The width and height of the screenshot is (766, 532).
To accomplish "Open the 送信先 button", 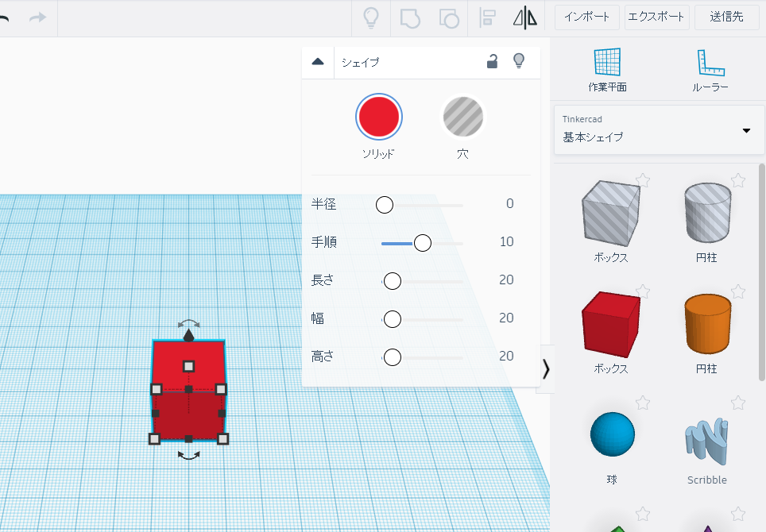I will click(726, 17).
